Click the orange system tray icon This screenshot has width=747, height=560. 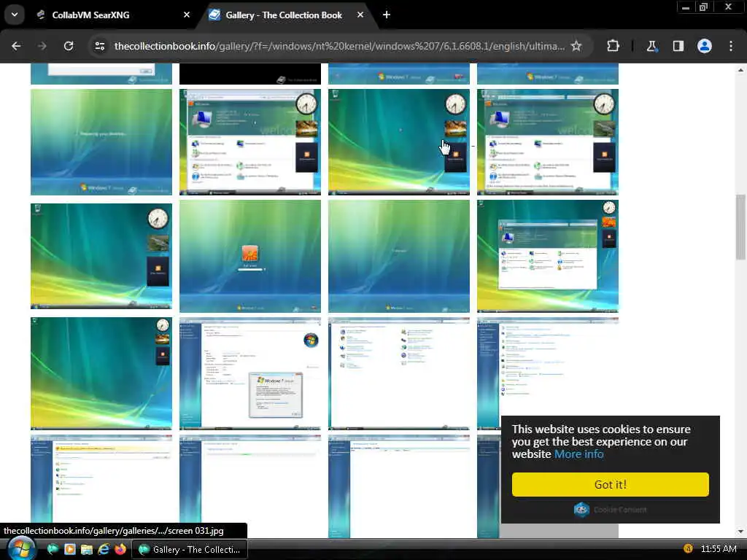[x=687, y=548]
